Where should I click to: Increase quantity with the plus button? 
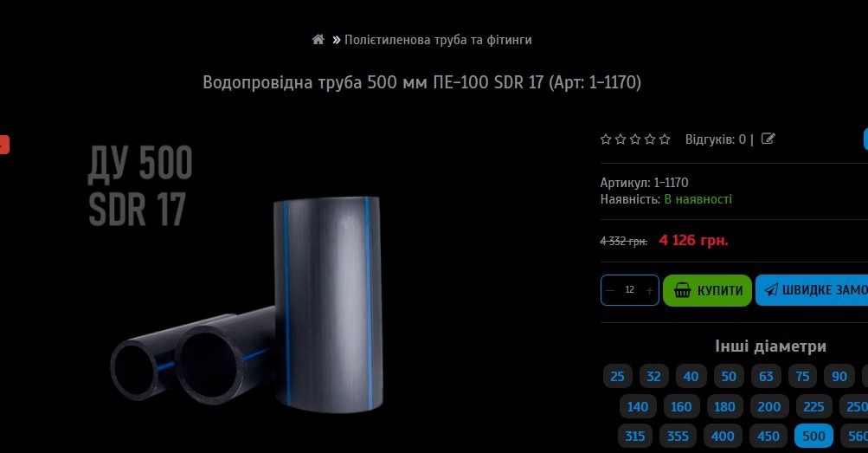tap(649, 290)
